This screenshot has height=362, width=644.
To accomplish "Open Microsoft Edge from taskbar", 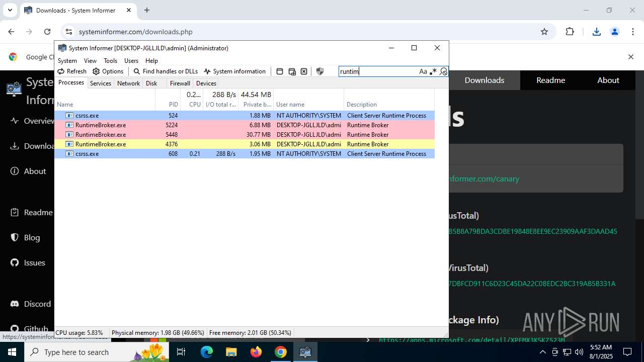I will [x=207, y=352].
